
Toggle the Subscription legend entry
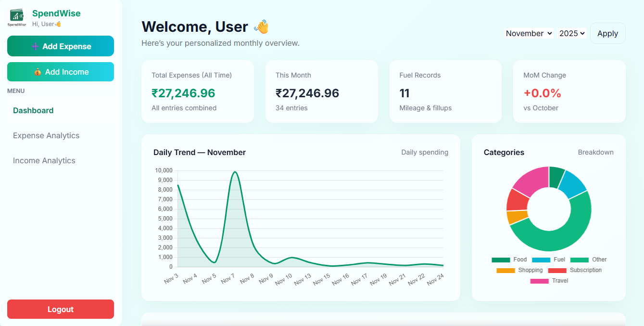coord(575,270)
